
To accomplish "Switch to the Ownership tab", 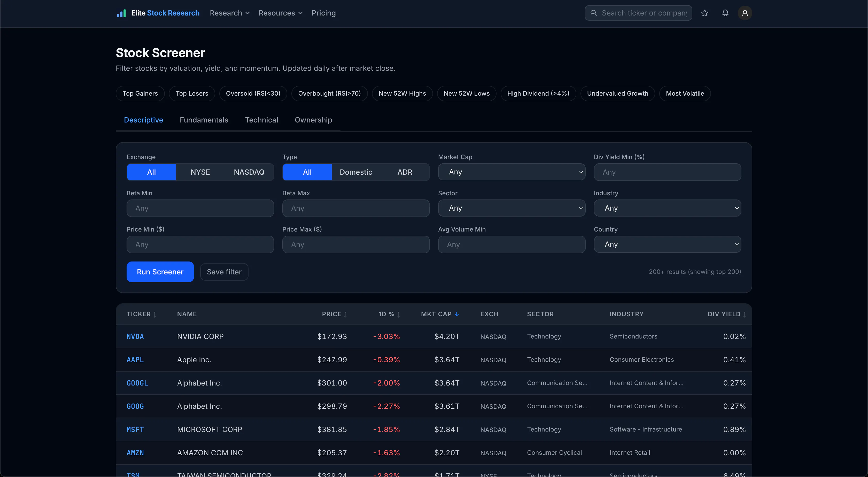I will pyautogui.click(x=313, y=120).
